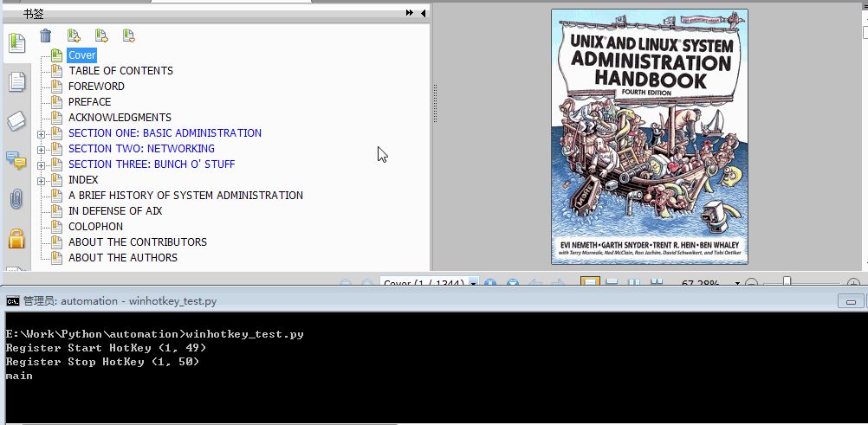
Task: Open the Layers panel icon in the sidebar
Action: click(x=16, y=120)
